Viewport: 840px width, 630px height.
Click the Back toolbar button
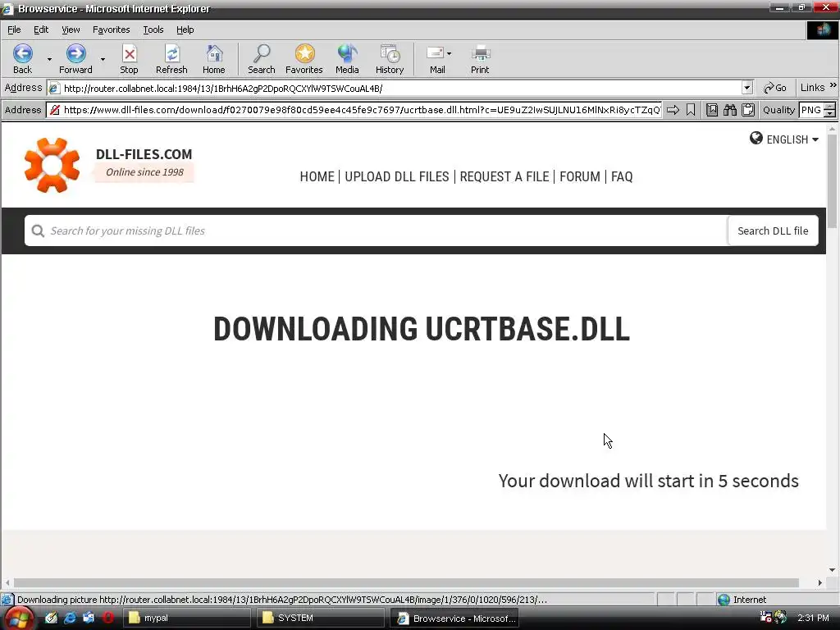click(22, 59)
